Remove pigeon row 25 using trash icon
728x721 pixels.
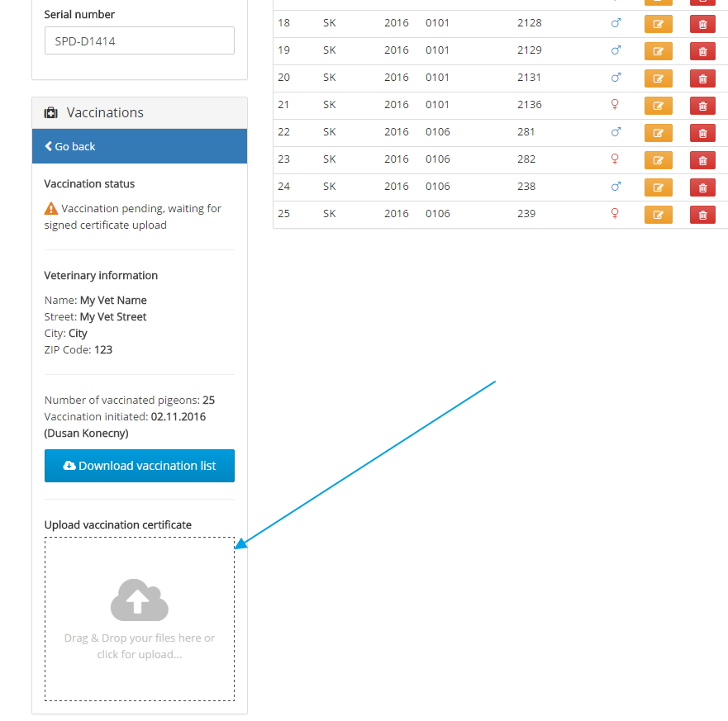[x=702, y=215]
